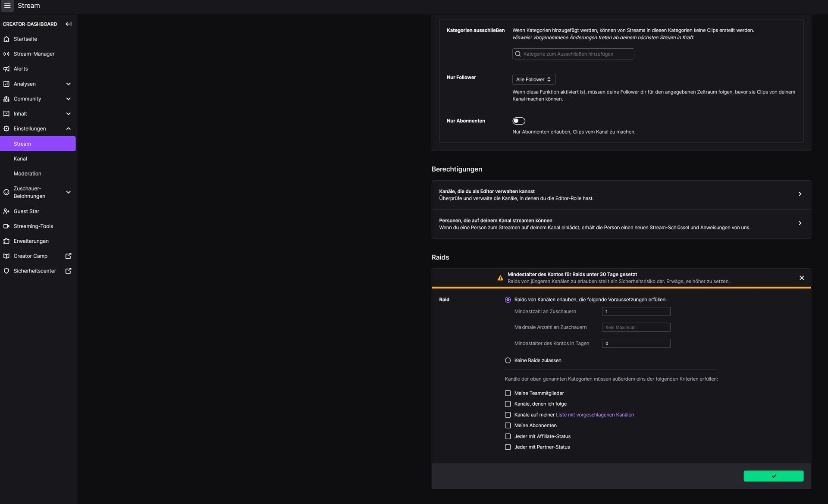This screenshot has width=828, height=504.
Task: Click the hamburger menu icon
Action: 7,6
